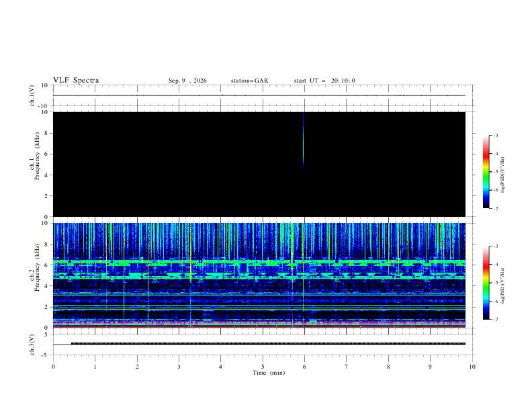Click the start UT 20:10:0 label

click(x=324, y=81)
